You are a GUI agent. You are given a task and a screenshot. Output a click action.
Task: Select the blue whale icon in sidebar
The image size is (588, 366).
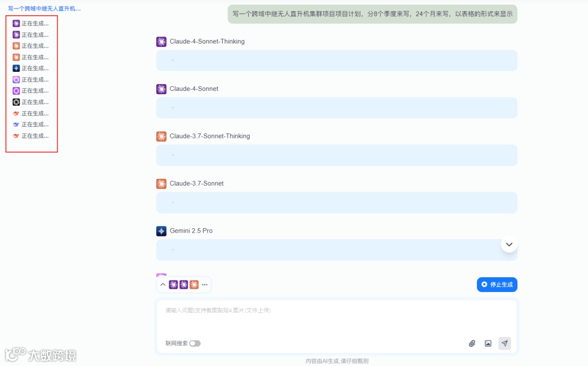(16, 125)
